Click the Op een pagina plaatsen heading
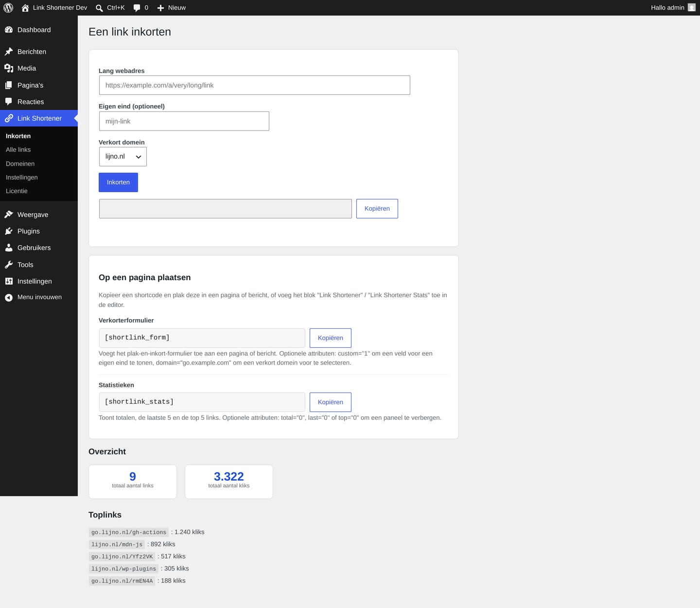 (145, 278)
